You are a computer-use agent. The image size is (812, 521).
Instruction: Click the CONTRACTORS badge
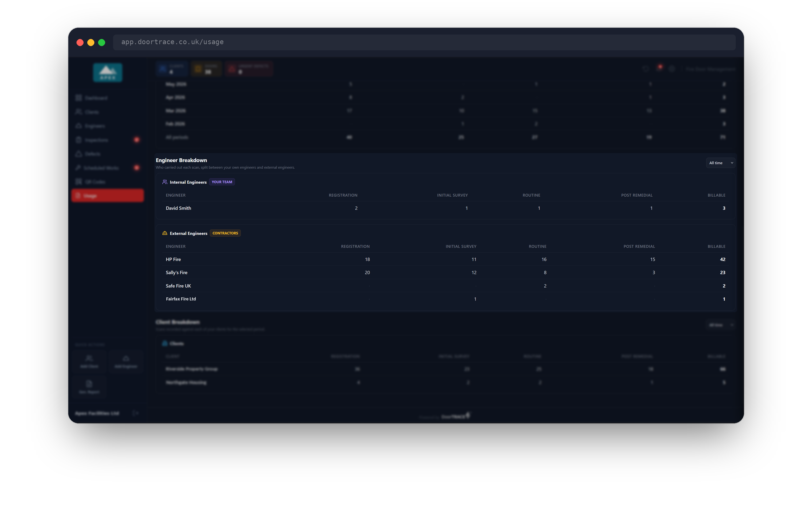(x=225, y=233)
